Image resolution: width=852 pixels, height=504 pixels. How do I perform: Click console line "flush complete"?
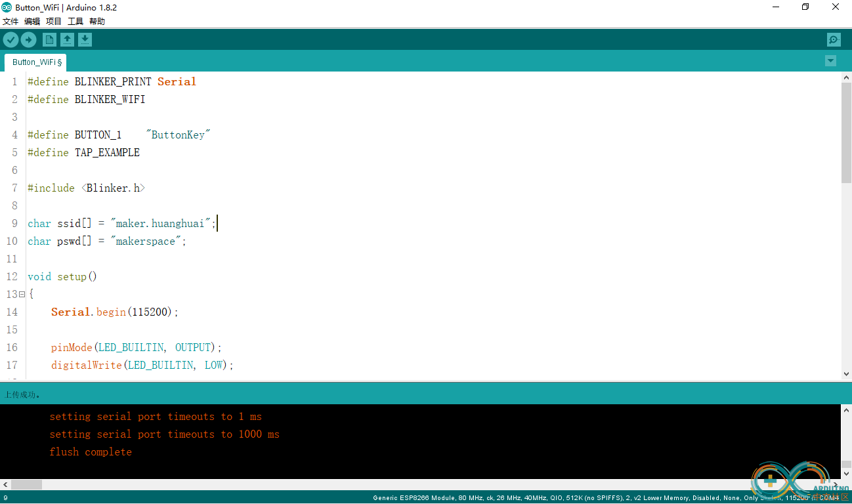pyautogui.click(x=91, y=452)
